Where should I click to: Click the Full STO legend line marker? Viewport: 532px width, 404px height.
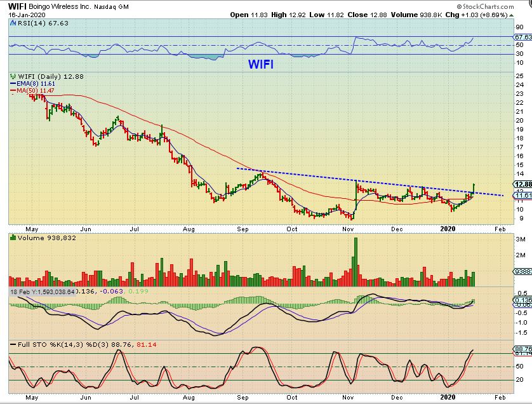(x=13, y=344)
